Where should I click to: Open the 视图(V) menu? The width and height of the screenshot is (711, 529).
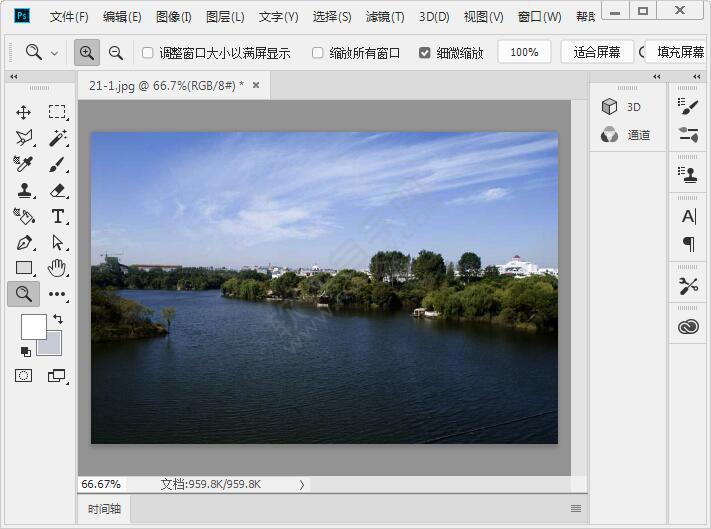click(x=483, y=17)
